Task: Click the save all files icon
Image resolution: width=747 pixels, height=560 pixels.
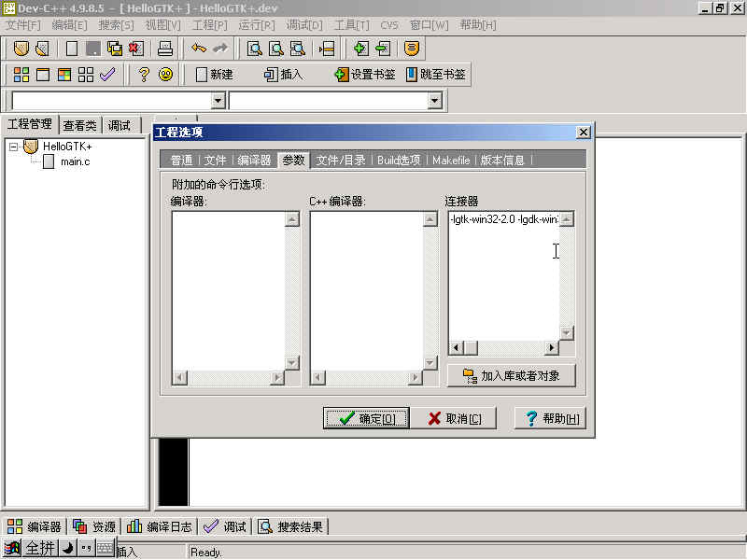Action: tap(115, 48)
